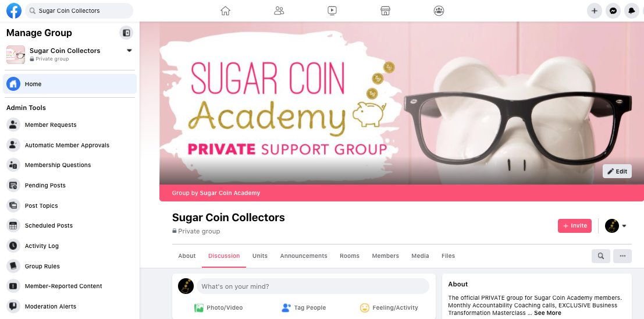Switch to the Announcements tab
This screenshot has height=319, width=644.
click(304, 256)
